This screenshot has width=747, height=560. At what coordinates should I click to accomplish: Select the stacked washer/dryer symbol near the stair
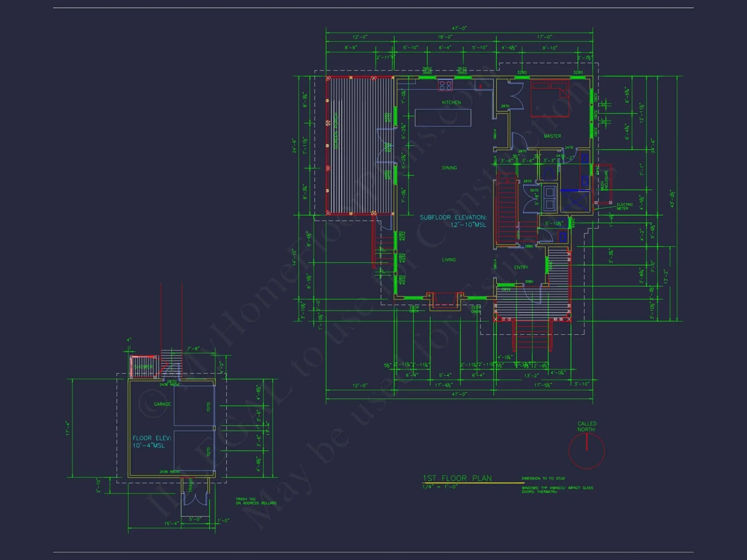pos(550,198)
